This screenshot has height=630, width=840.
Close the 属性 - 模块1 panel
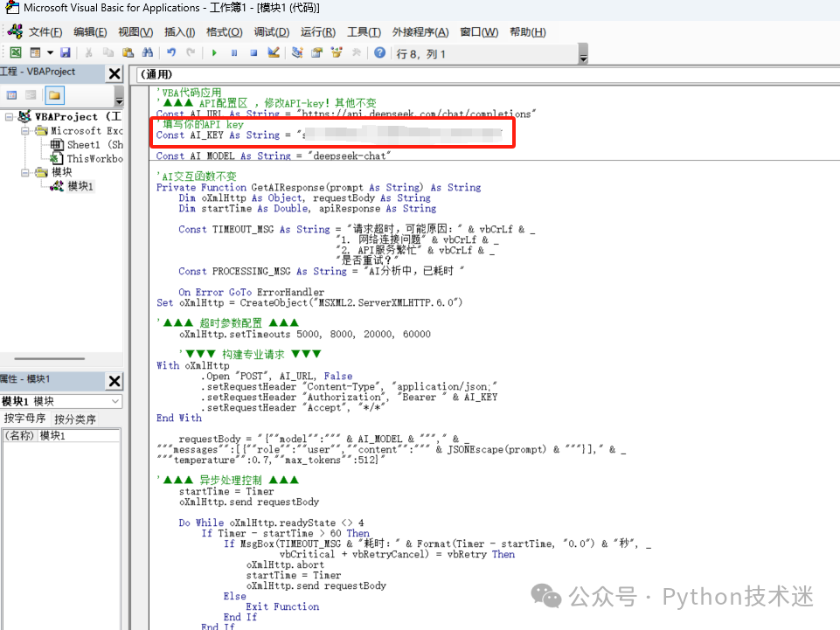coord(115,381)
